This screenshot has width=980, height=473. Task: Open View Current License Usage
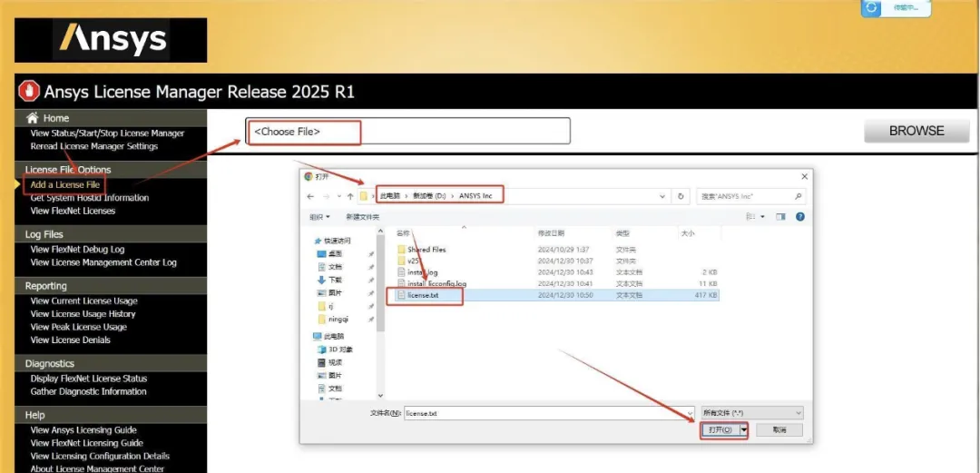[84, 301]
